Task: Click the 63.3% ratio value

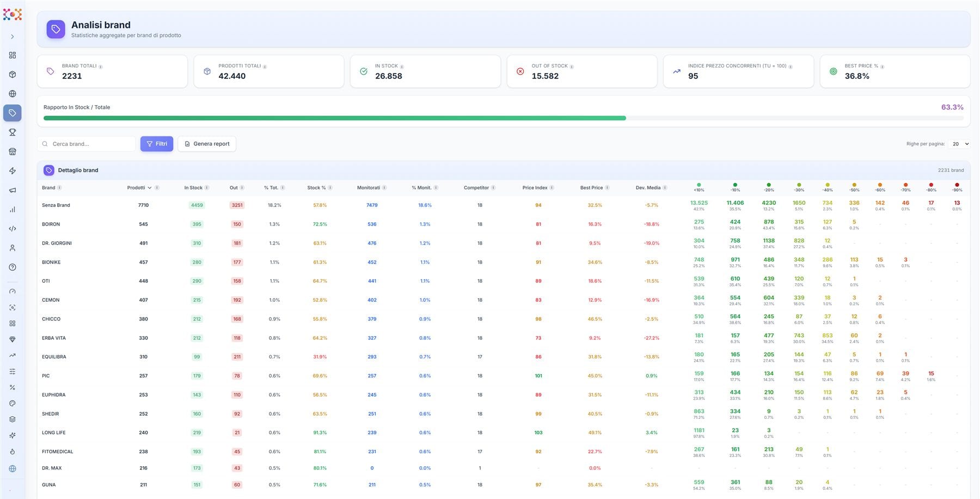Action: point(952,107)
